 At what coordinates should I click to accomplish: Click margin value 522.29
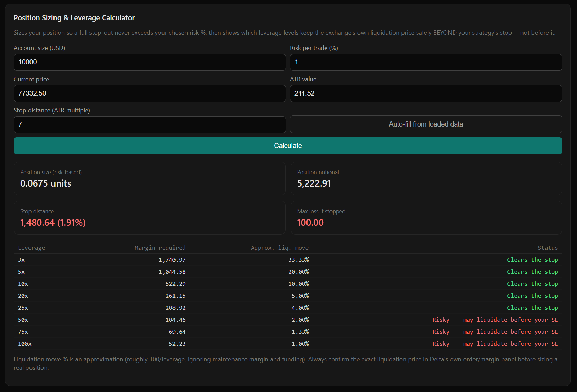176,284
